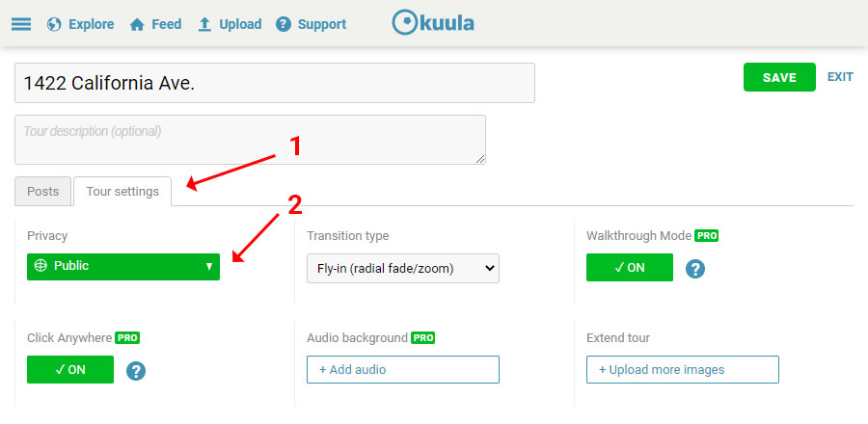The height and width of the screenshot is (424, 868).
Task: Click the tour title field
Action: 275,83
